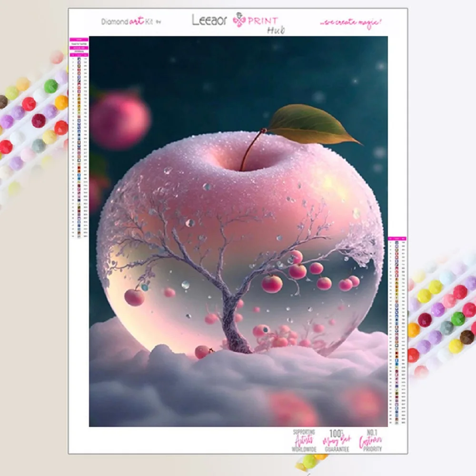Click the pink flower Print Hub logo icon

pos(239,20)
